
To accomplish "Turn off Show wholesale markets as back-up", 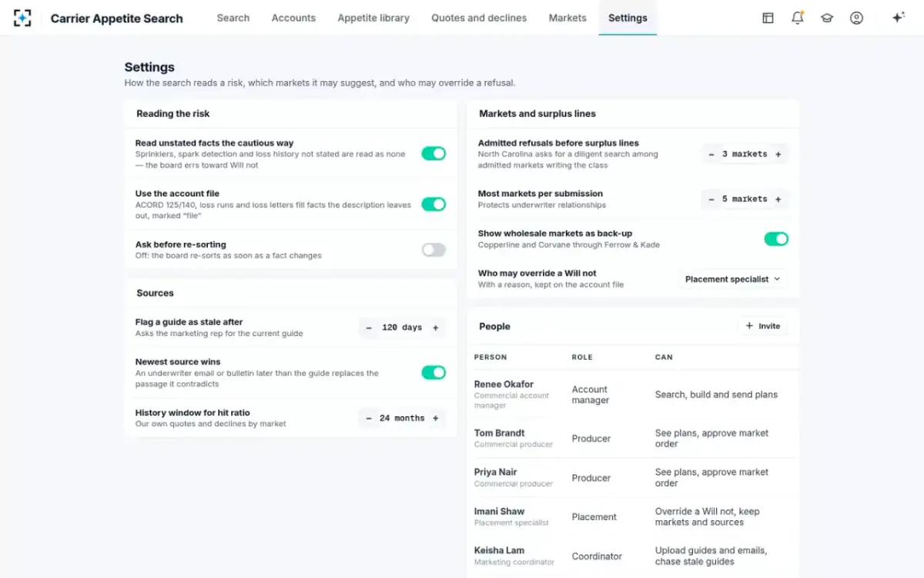I will click(776, 239).
